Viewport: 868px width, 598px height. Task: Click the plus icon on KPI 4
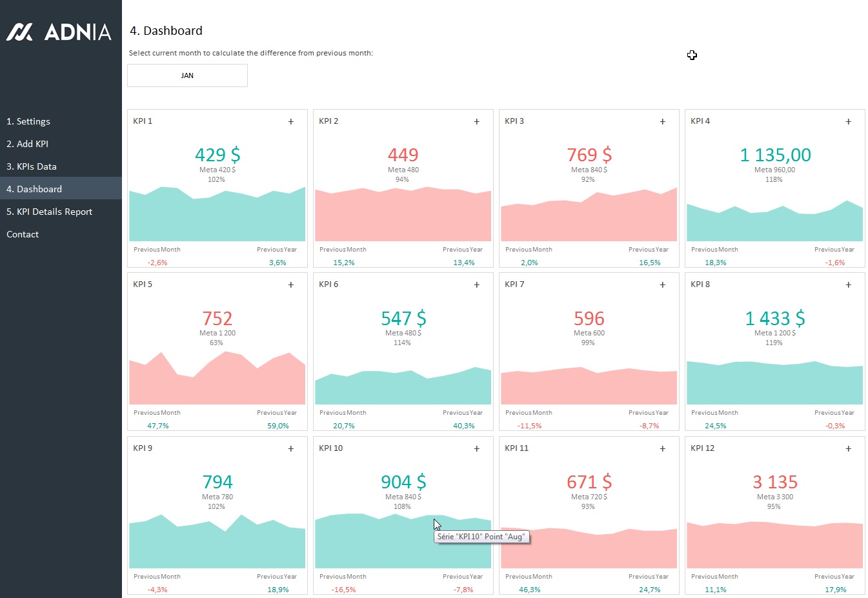pyautogui.click(x=849, y=122)
